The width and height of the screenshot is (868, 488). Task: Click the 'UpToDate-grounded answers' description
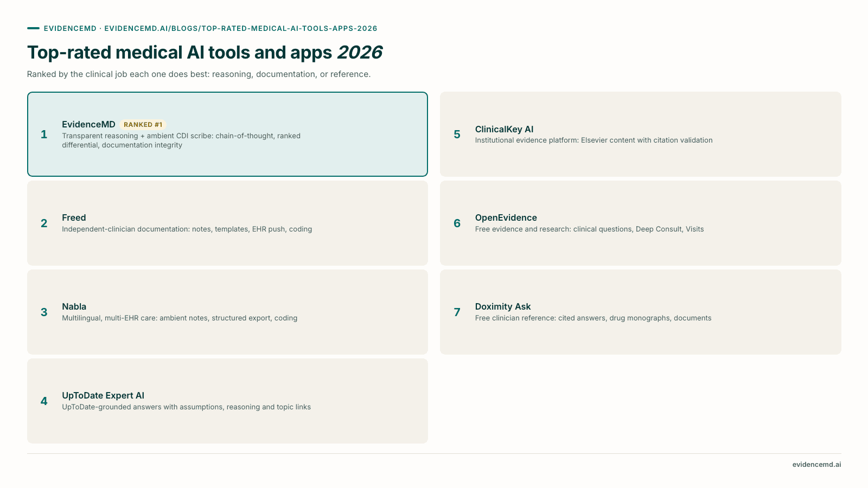coord(186,407)
